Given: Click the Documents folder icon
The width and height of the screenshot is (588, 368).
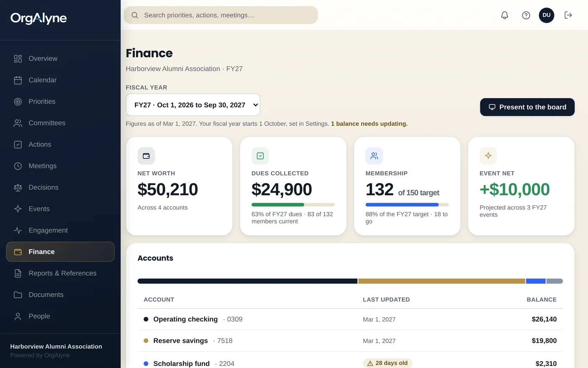Looking at the screenshot, I should pos(18,295).
